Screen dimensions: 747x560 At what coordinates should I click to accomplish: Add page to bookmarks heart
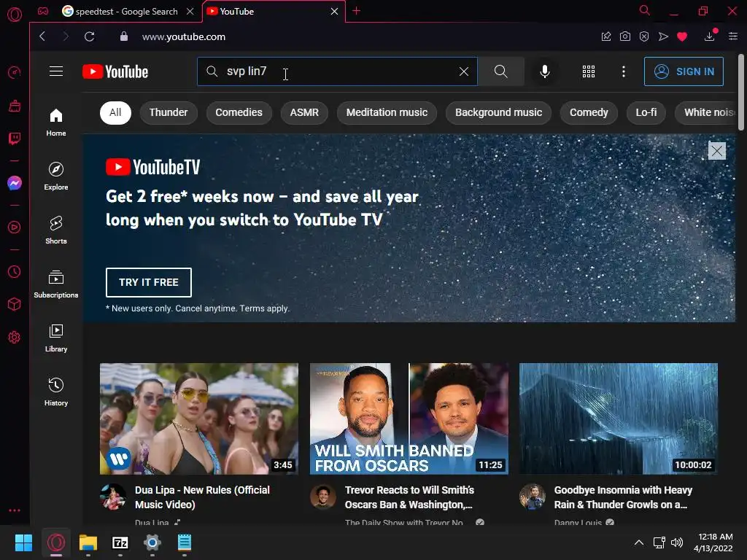coord(682,36)
